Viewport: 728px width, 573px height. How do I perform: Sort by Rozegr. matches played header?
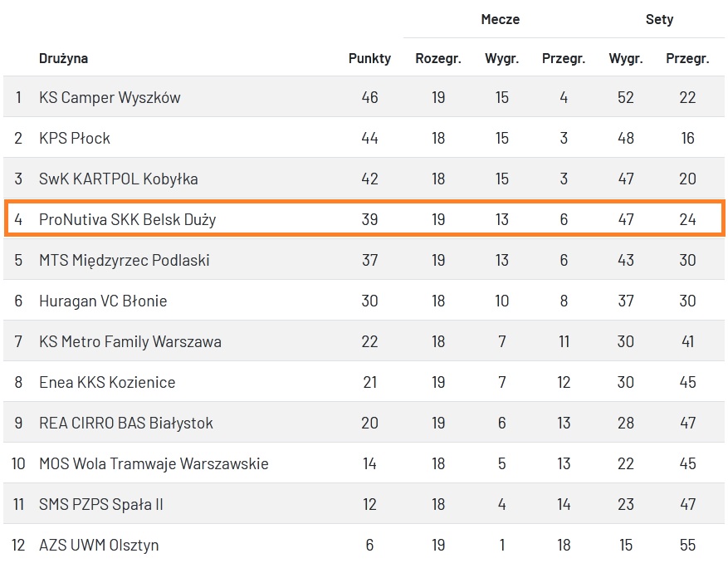pyautogui.click(x=438, y=58)
